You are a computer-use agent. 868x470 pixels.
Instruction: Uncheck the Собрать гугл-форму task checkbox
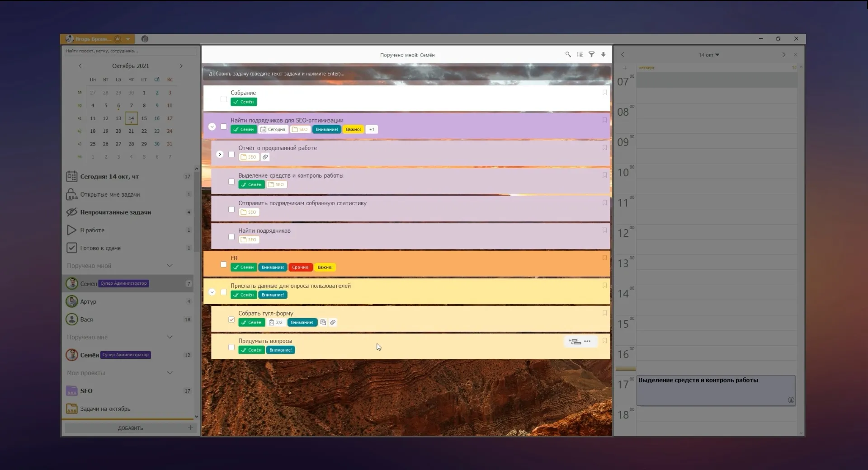231,320
